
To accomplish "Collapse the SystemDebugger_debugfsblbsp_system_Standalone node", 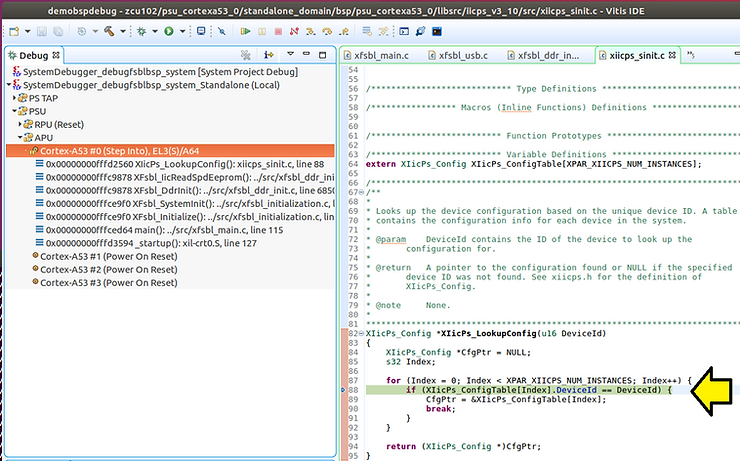I will click(x=9, y=85).
